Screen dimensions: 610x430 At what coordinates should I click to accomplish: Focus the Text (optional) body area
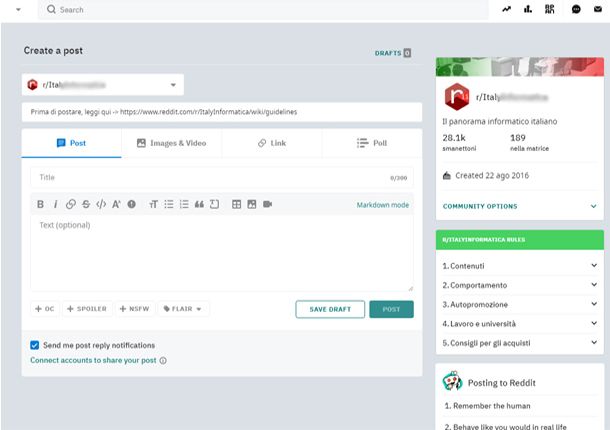pos(222,253)
